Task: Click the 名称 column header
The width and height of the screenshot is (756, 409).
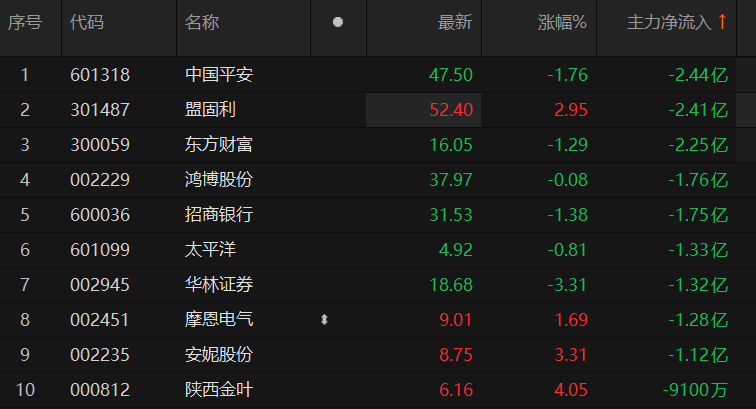Action: point(202,22)
